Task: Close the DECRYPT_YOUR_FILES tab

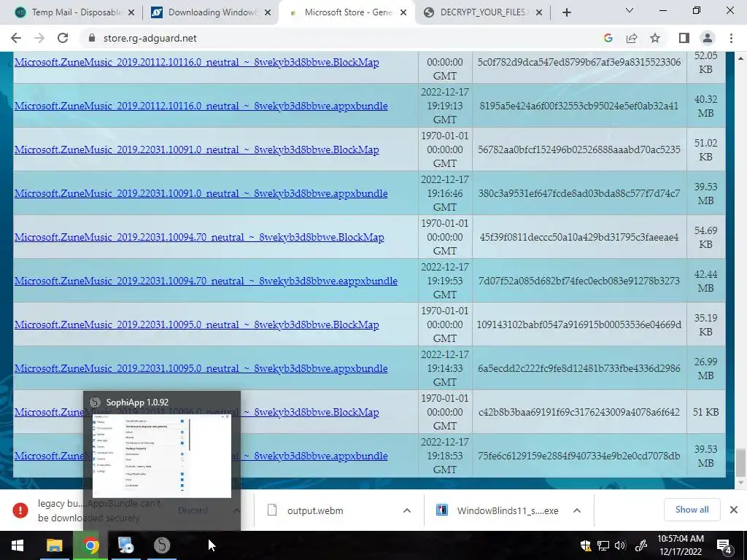Action: coord(539,12)
